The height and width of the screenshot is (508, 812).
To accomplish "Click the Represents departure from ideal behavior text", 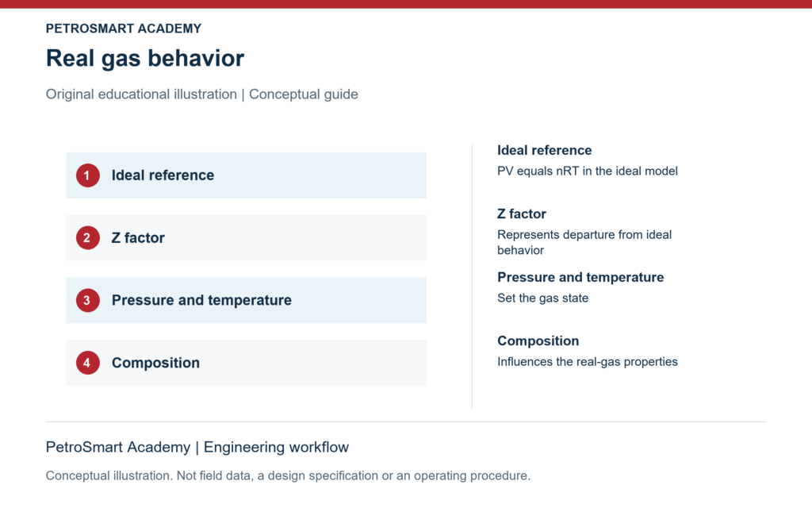I will 584,243.
